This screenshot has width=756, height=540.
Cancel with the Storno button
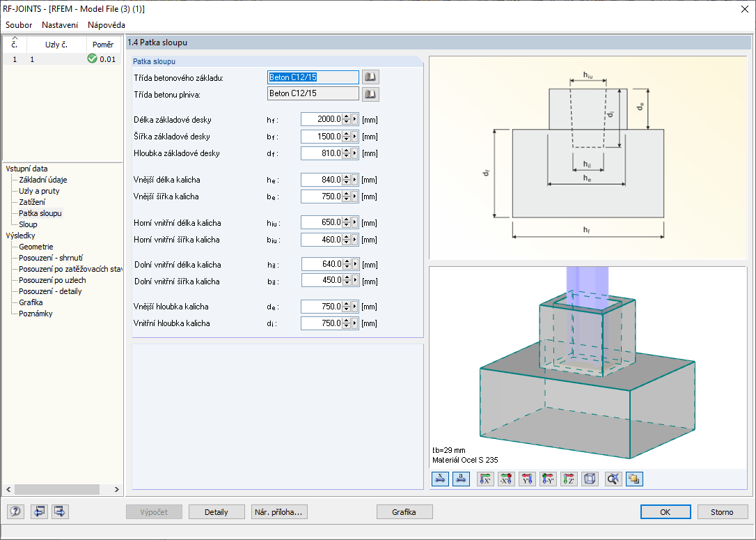point(723,512)
